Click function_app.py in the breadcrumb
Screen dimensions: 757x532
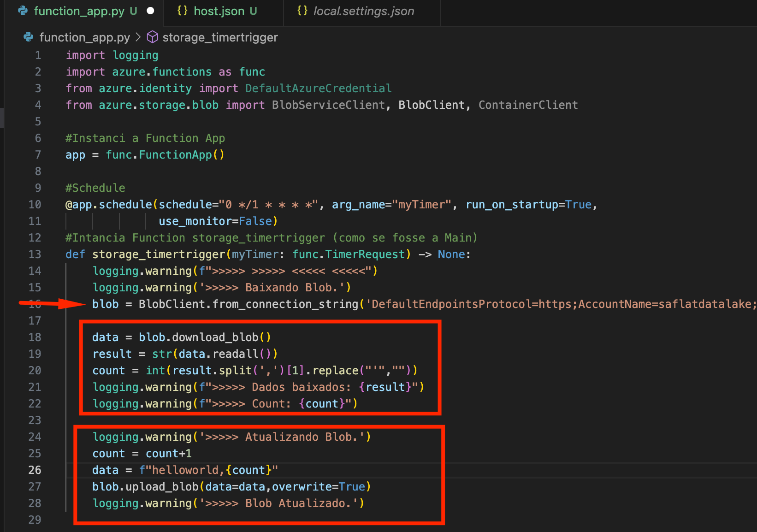pyautogui.click(x=85, y=37)
